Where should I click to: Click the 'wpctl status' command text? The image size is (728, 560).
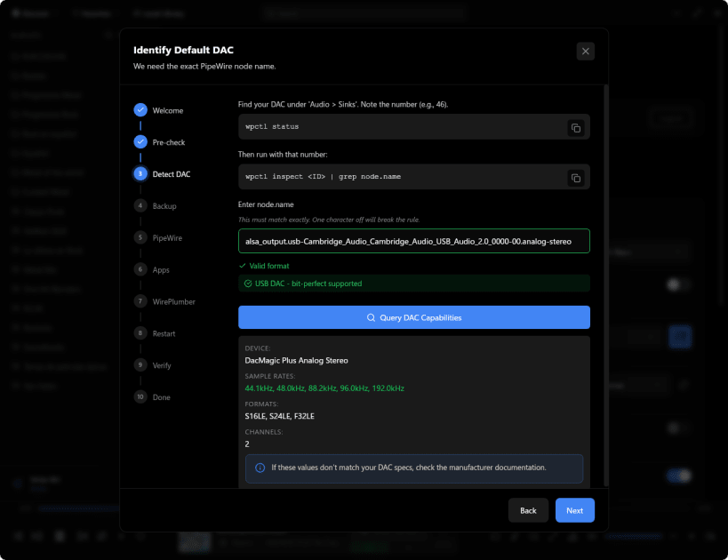point(272,126)
